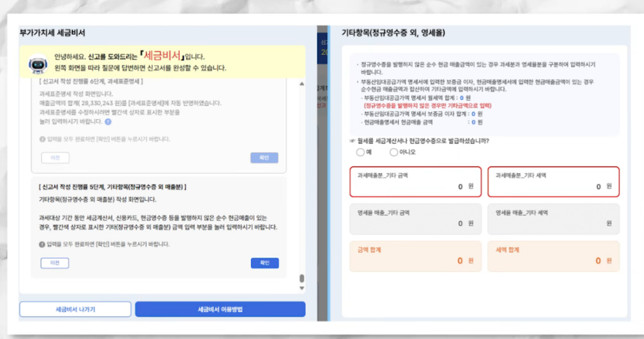The width and height of the screenshot is (644, 339).
Task: Select the 아니오 radio button
Action: (x=394, y=152)
